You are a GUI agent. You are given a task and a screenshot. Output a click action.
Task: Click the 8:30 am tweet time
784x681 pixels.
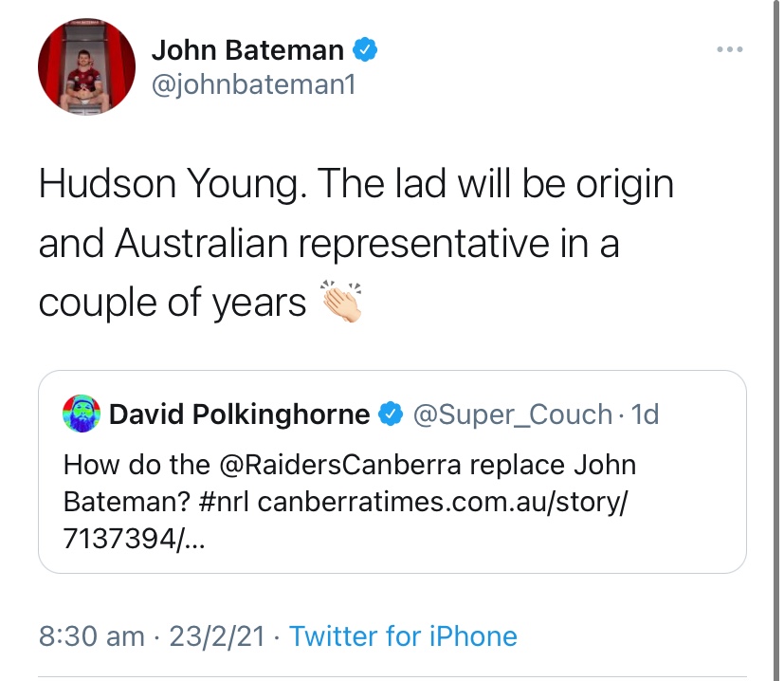(x=91, y=635)
